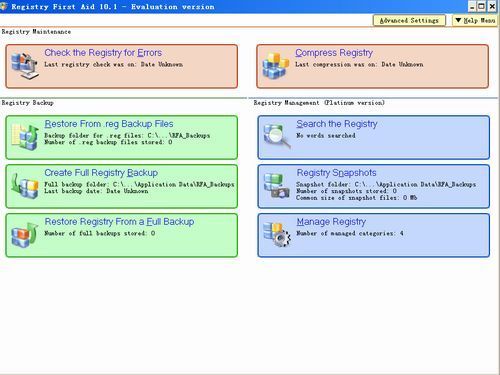Open the Manage Registry link
Screen dimensions: 500x375
(331, 222)
